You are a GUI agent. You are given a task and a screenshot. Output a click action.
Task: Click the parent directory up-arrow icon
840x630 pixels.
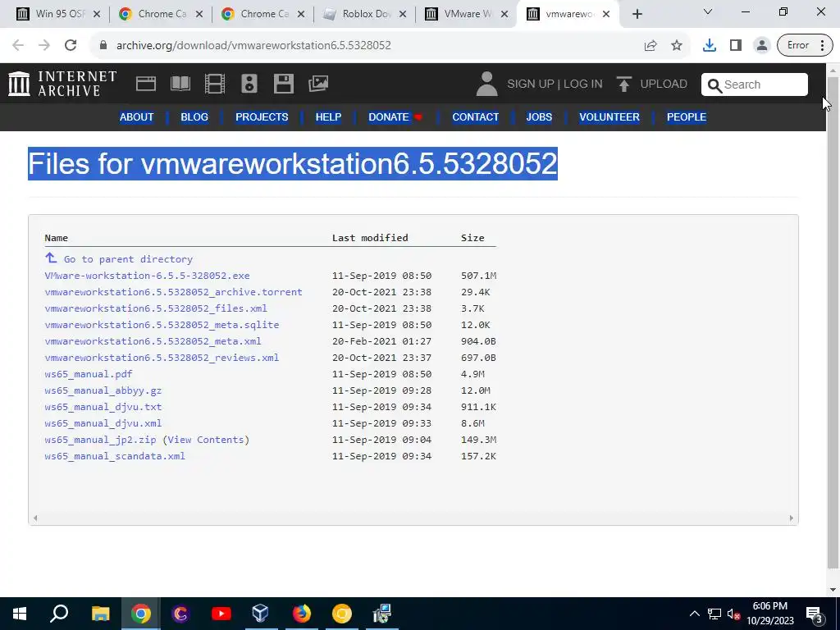pyautogui.click(x=51, y=258)
